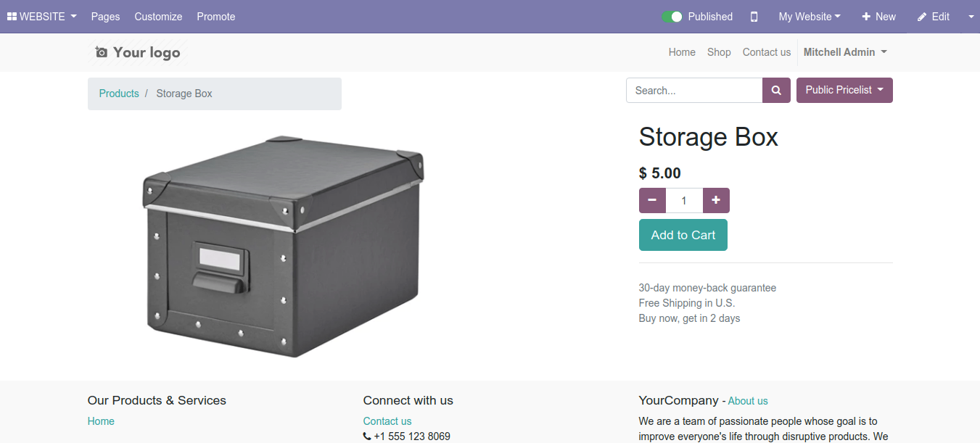Toggle the Published switch off

(672, 17)
